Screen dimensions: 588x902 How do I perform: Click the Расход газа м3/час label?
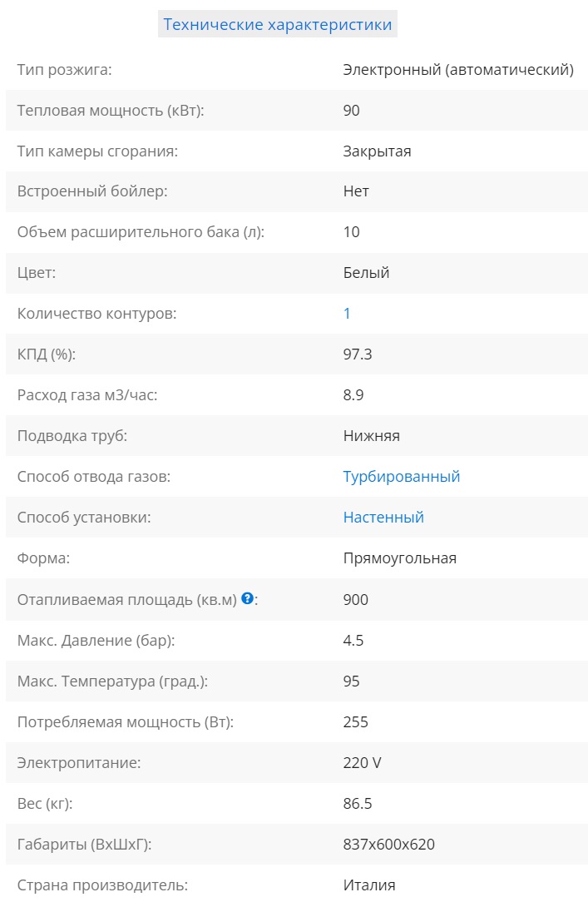(x=87, y=395)
